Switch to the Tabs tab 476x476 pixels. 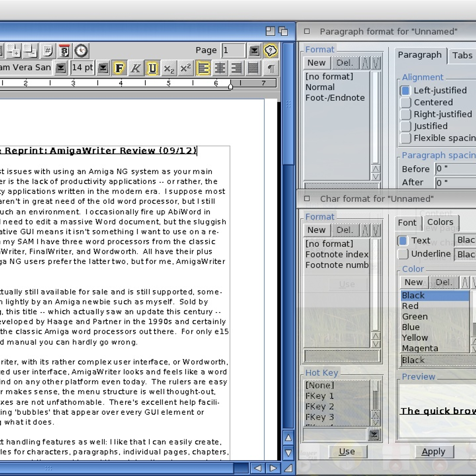tap(462, 55)
